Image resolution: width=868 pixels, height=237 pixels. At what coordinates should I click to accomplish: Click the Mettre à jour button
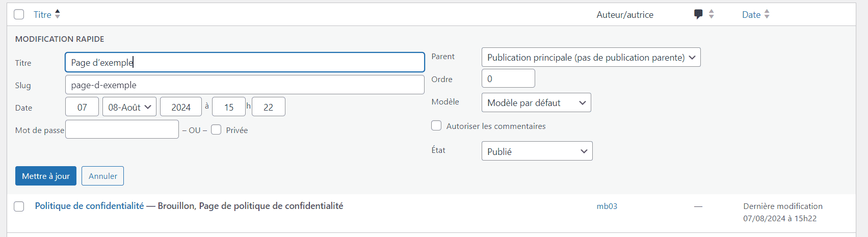[46, 176]
